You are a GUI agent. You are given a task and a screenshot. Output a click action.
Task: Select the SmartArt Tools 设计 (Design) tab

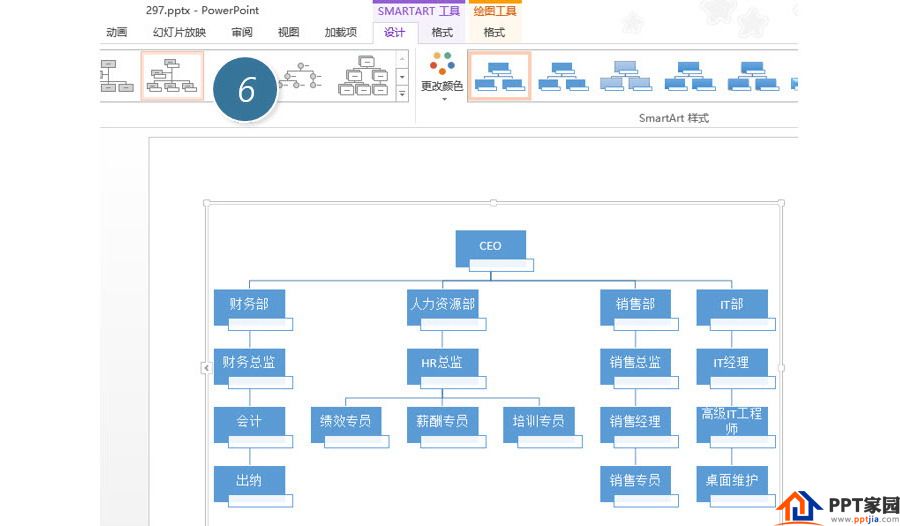pyautogui.click(x=394, y=32)
